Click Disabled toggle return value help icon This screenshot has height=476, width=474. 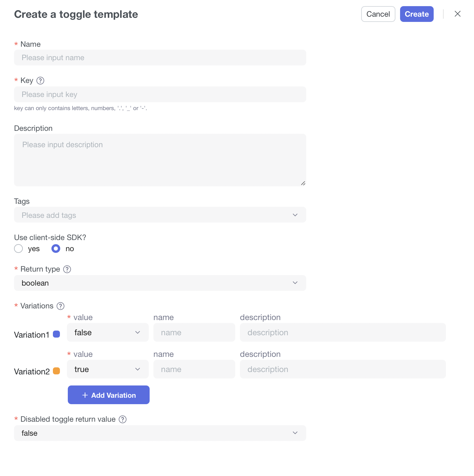coord(123,419)
